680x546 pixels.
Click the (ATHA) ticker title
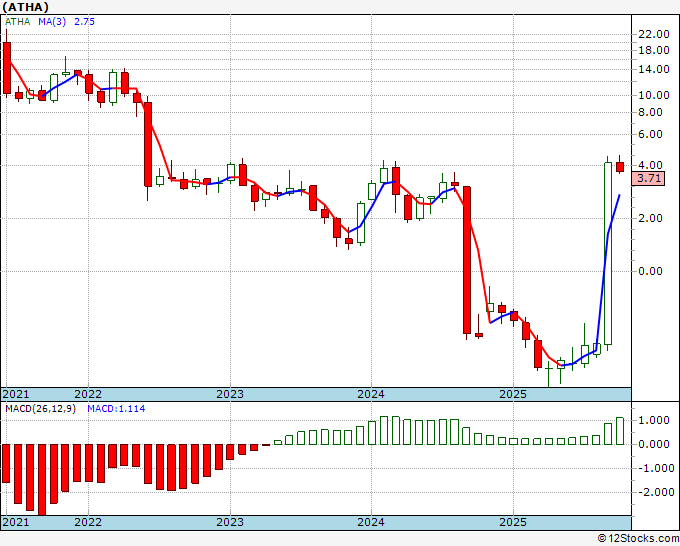point(25,7)
